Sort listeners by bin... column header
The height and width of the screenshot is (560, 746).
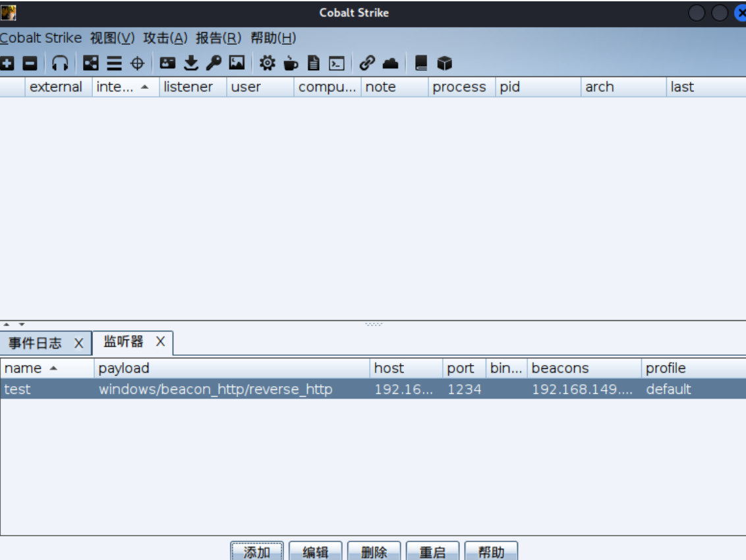point(506,368)
